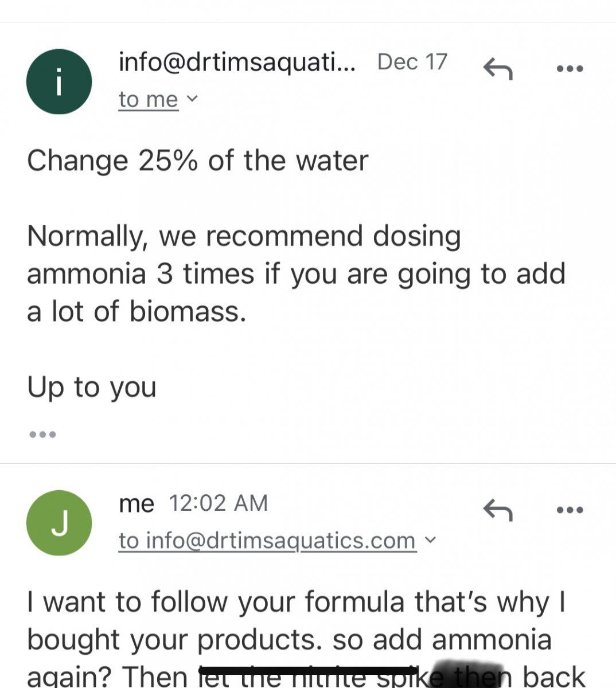Tap the 'Up to you' line
This screenshot has width=616, height=688.
(92, 387)
